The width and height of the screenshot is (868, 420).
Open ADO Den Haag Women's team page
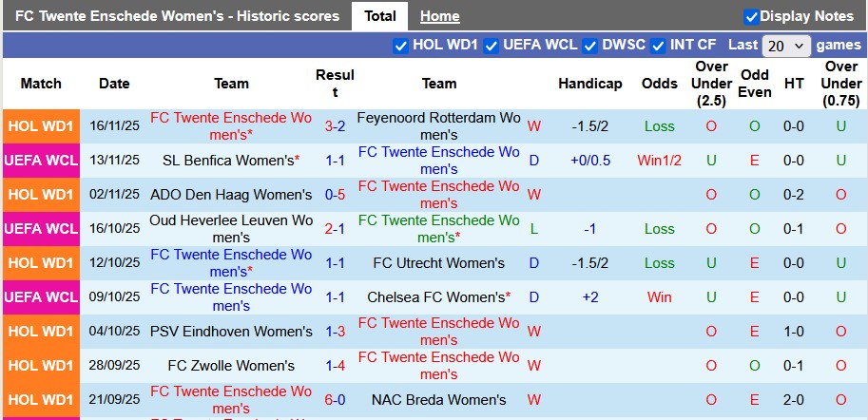(x=231, y=195)
